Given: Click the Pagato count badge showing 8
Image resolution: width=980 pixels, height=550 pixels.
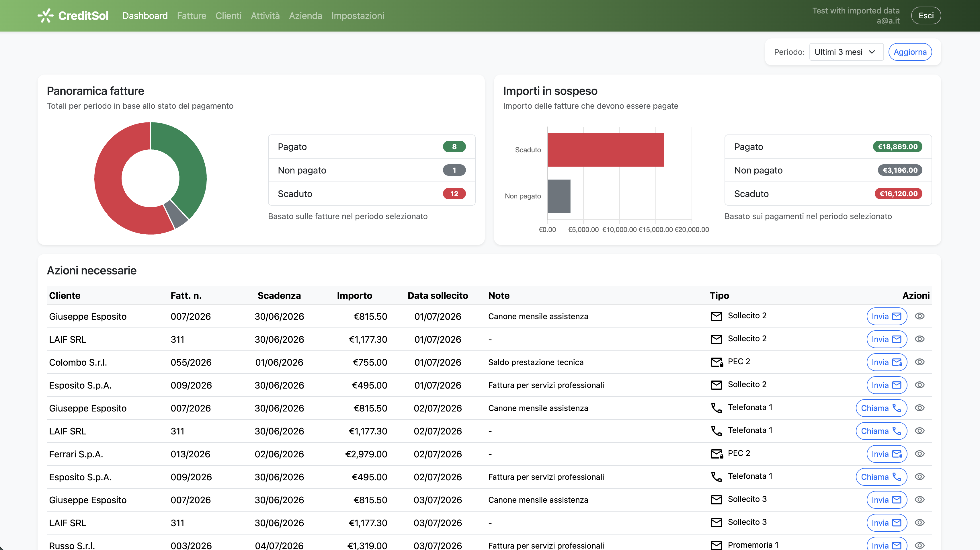Looking at the screenshot, I should [454, 147].
